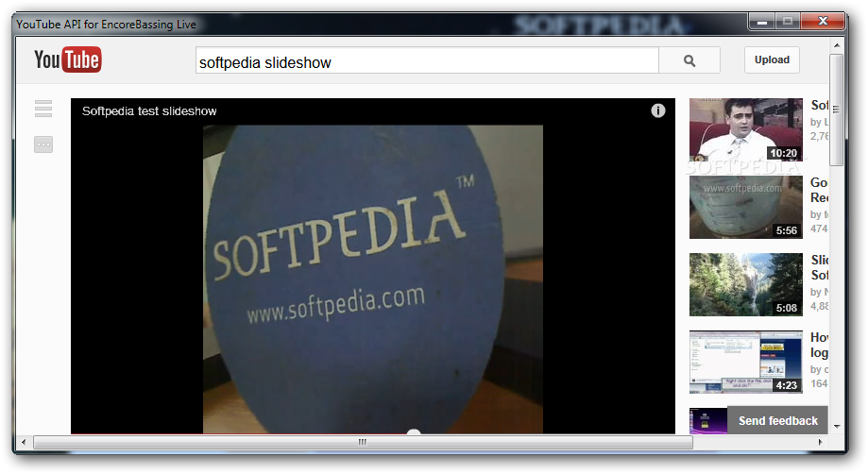Click the vertical scrollbar down arrow
Image resolution: width=868 pixels, height=474 pixels.
[837, 427]
